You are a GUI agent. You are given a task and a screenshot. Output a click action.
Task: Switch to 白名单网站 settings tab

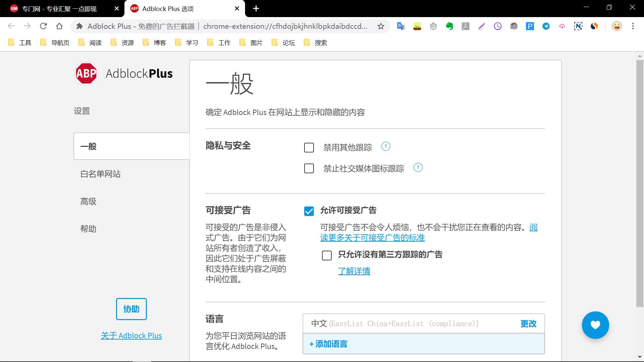[x=100, y=174]
